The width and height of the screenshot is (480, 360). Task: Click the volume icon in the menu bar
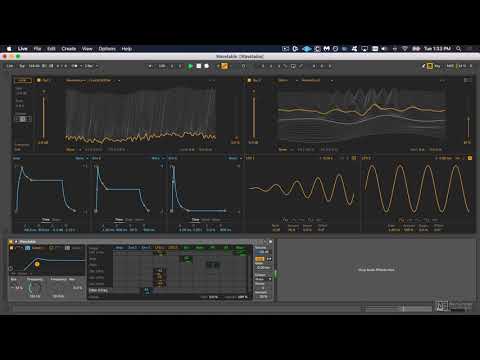tap(384, 49)
